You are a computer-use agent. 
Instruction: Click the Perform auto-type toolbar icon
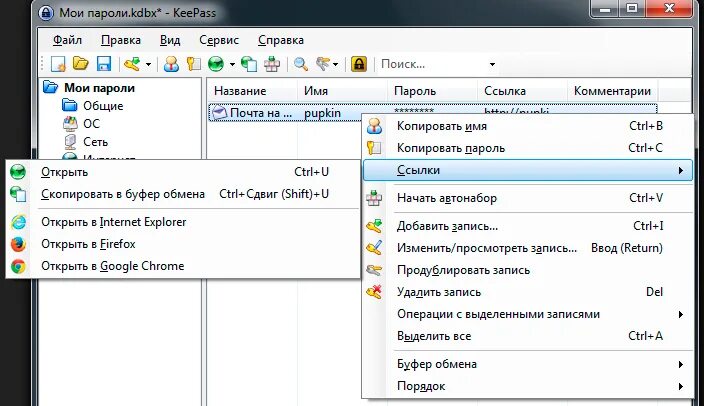pos(272,64)
